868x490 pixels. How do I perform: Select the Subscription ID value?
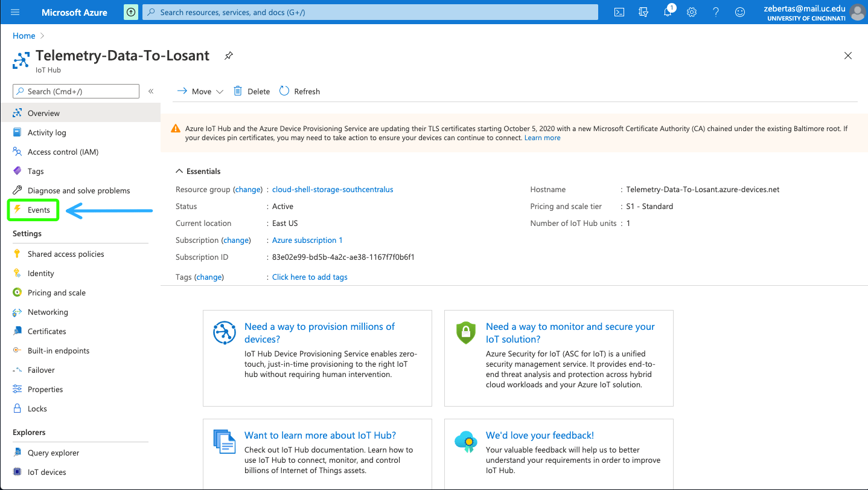pyautogui.click(x=343, y=257)
